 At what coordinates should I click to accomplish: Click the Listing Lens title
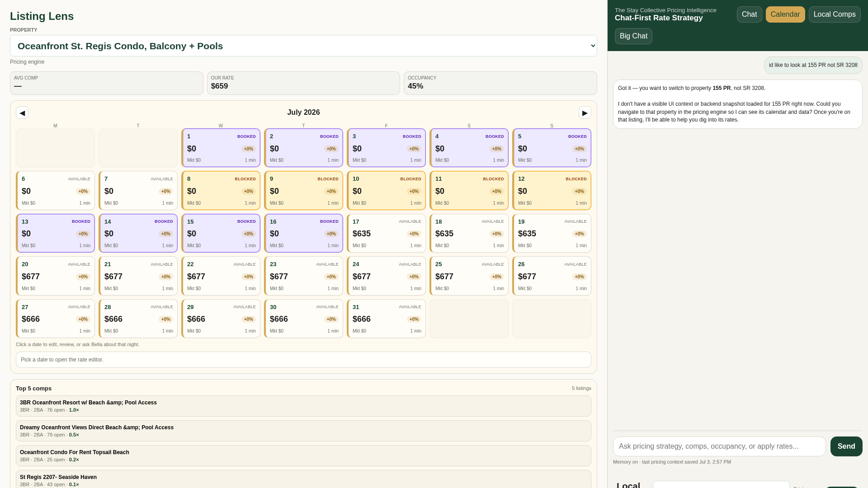[x=42, y=16]
